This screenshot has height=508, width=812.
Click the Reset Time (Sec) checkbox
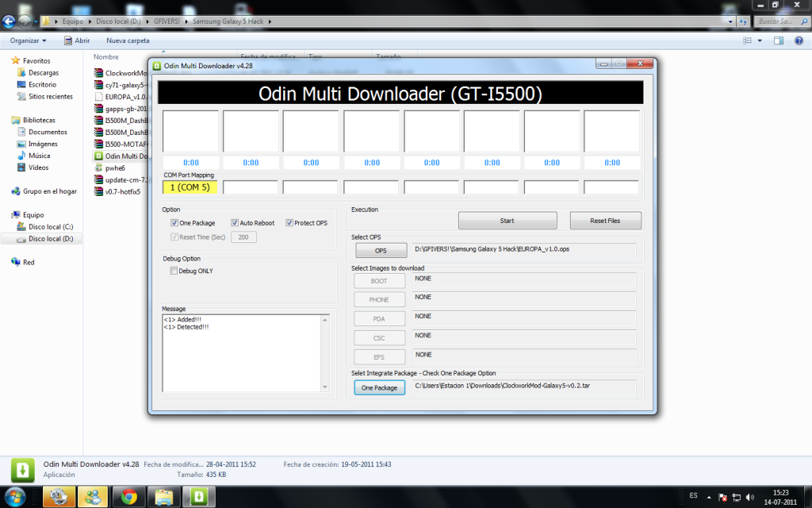click(174, 237)
